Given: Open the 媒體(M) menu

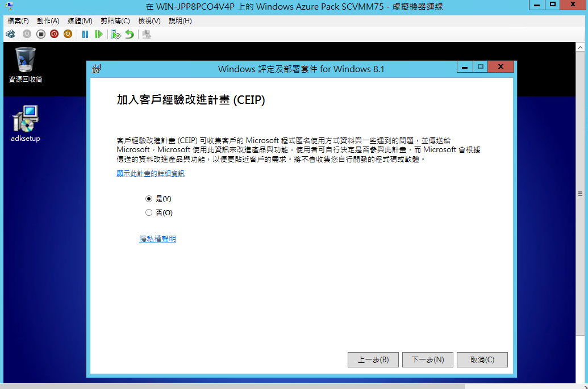Looking at the screenshot, I should [80, 21].
